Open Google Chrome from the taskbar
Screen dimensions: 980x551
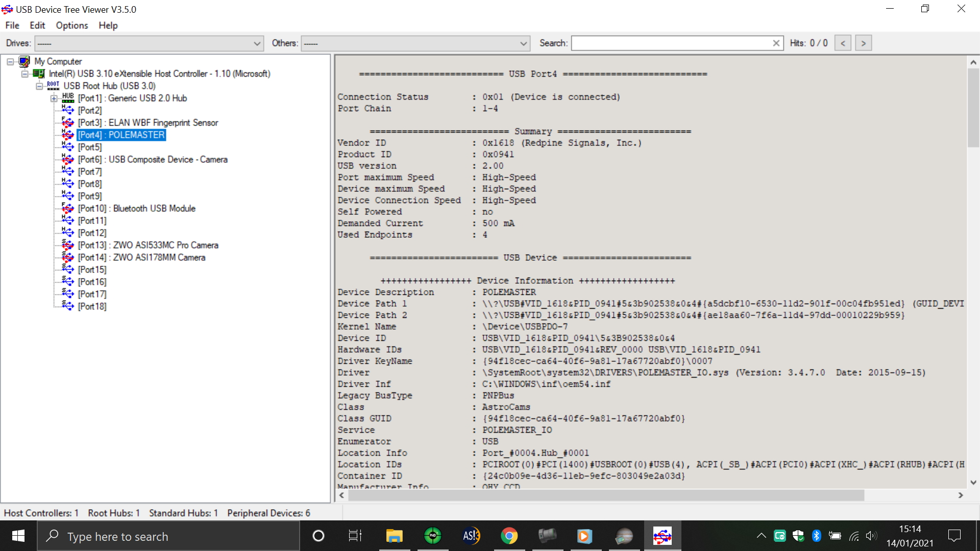(x=509, y=536)
